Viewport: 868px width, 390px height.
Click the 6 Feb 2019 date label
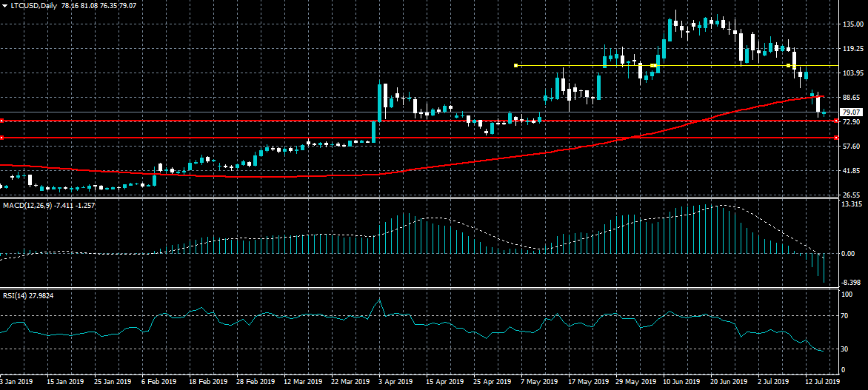pos(159,382)
